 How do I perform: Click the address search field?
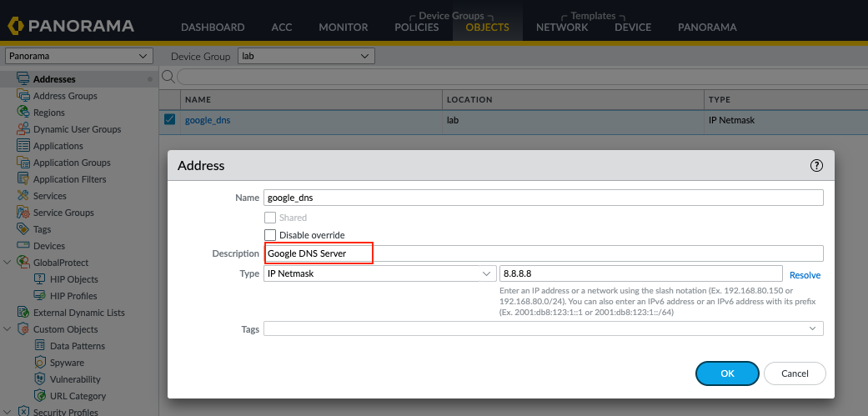tap(522, 77)
